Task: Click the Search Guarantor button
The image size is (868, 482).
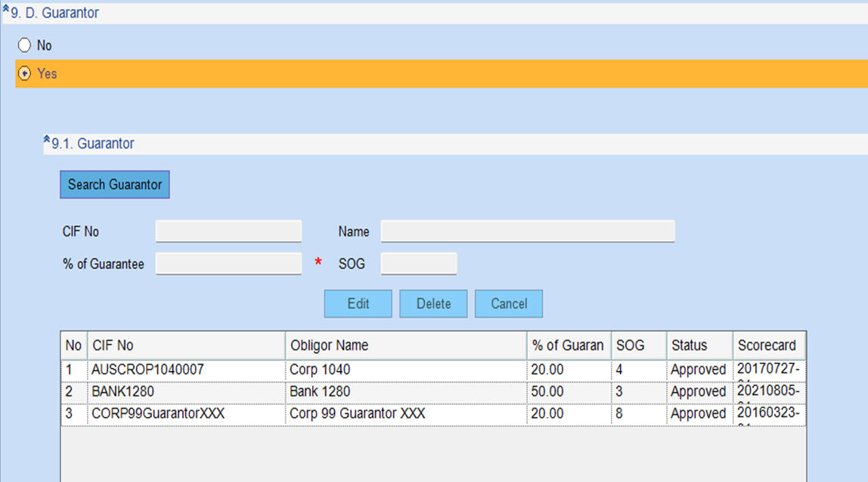Action: [115, 184]
